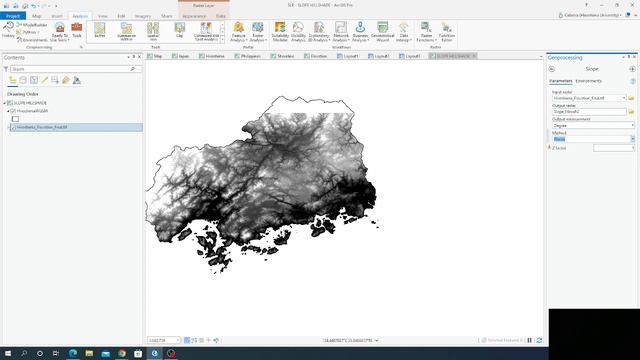Viewport: 640px width, 360px height.
Task: Select List By Snapping view
Action: (x=55, y=80)
